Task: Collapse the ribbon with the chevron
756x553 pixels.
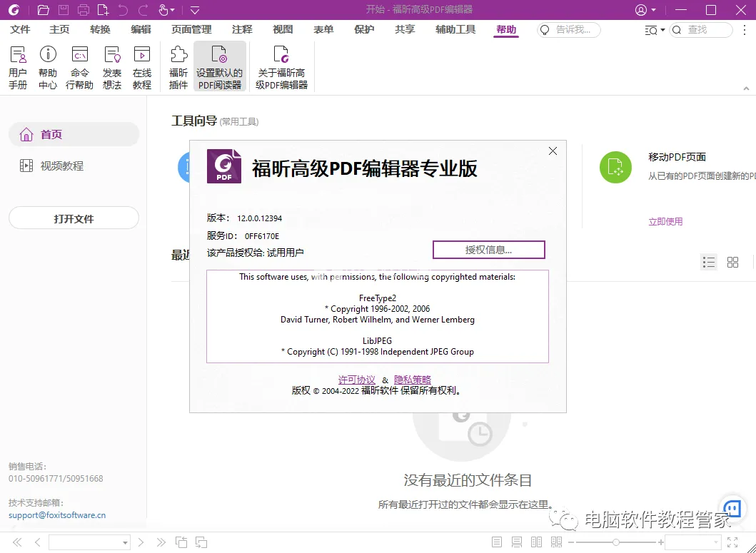Action: pyautogui.click(x=746, y=88)
